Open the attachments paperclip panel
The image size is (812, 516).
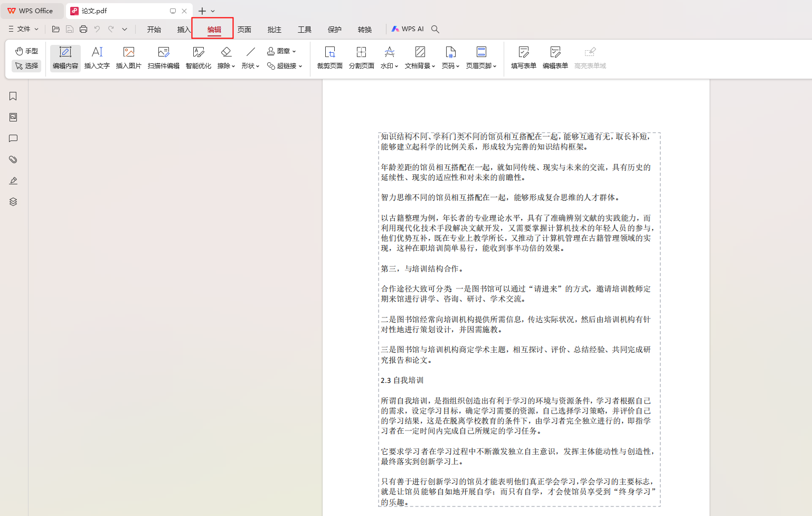coord(13,160)
